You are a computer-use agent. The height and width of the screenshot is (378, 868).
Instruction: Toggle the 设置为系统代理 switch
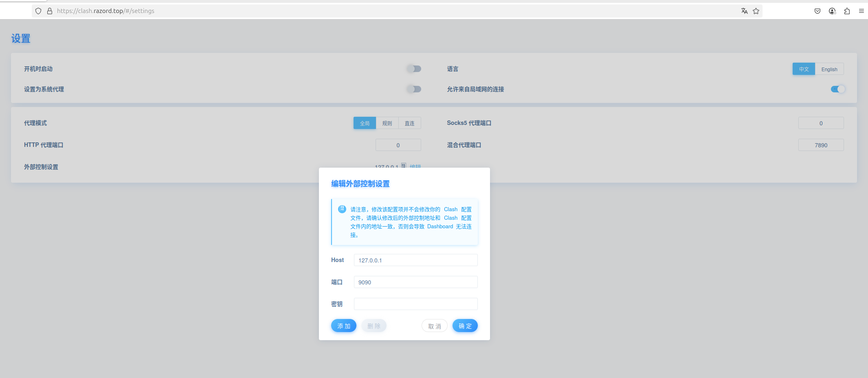click(414, 89)
